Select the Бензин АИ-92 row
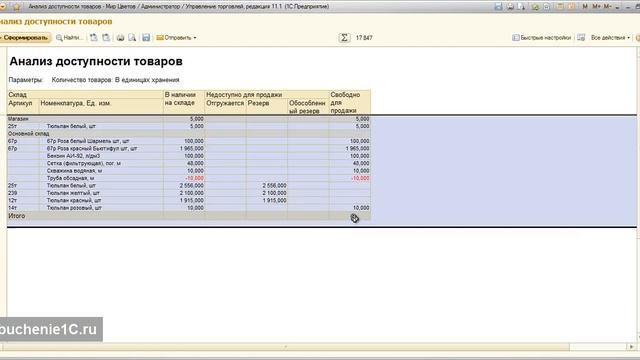 189,156
